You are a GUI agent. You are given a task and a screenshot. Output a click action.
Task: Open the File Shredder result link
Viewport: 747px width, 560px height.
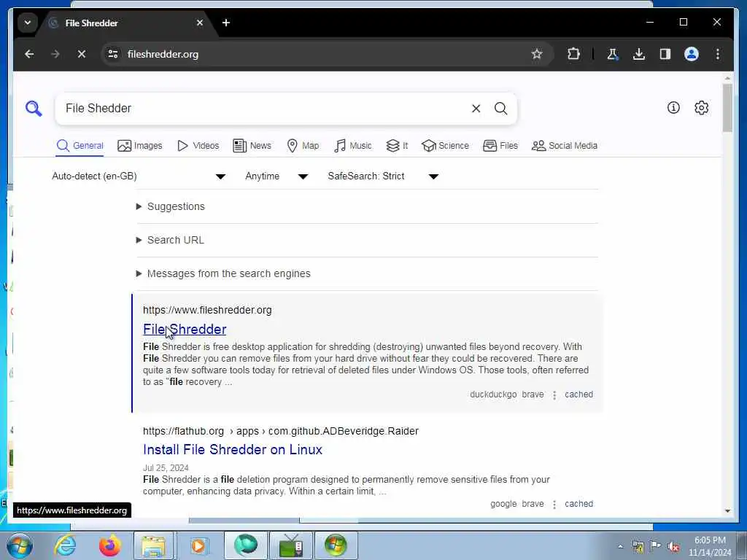tap(185, 330)
